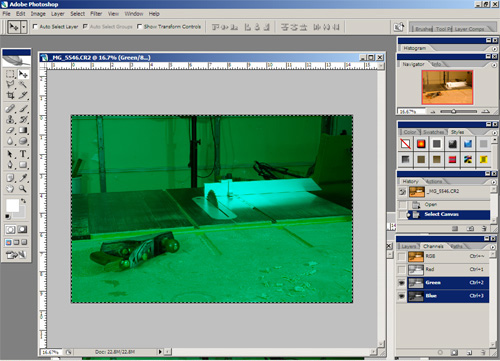Viewport: 500px width, 361px height.
Task: Select the Magic Wand tool
Action: (x=23, y=84)
